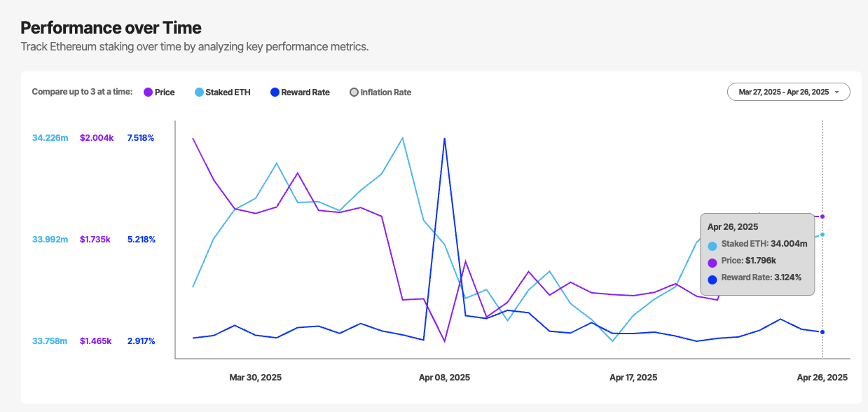Screen dimensions: 868x412
Task: Enable the Inflation Rate series label
Action: click(386, 92)
